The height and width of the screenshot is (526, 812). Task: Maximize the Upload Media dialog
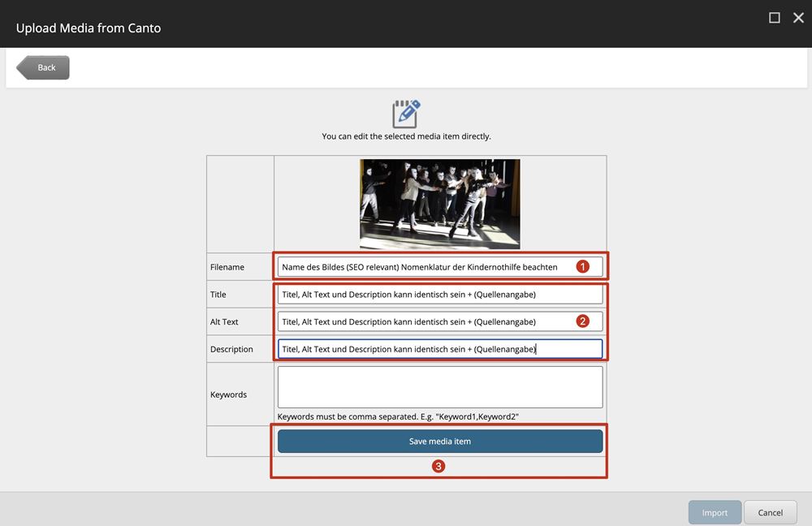coord(775,18)
